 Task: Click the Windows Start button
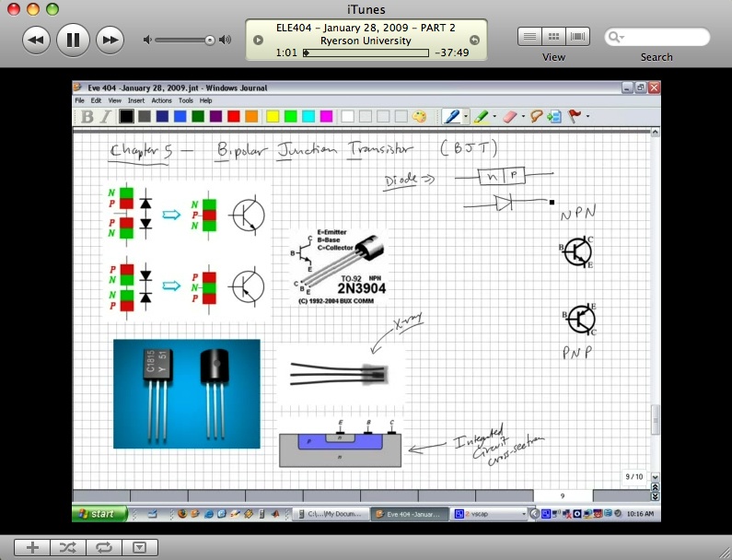coord(96,513)
